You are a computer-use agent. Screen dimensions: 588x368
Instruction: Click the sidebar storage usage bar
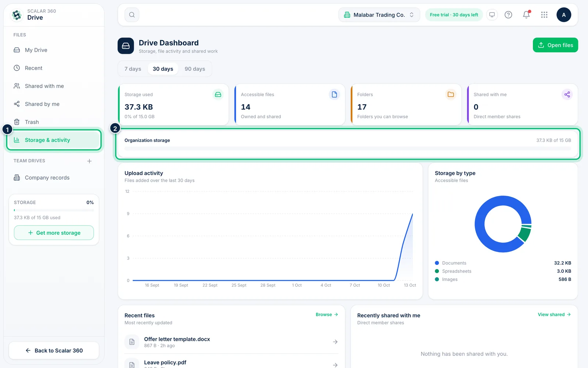pos(54,210)
